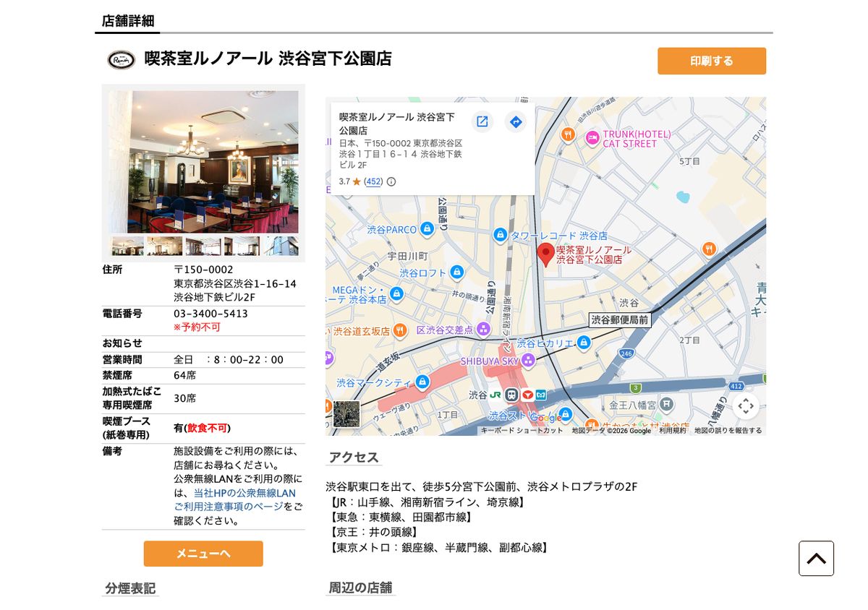Click 地図の誤りを報告する link

coord(728,431)
